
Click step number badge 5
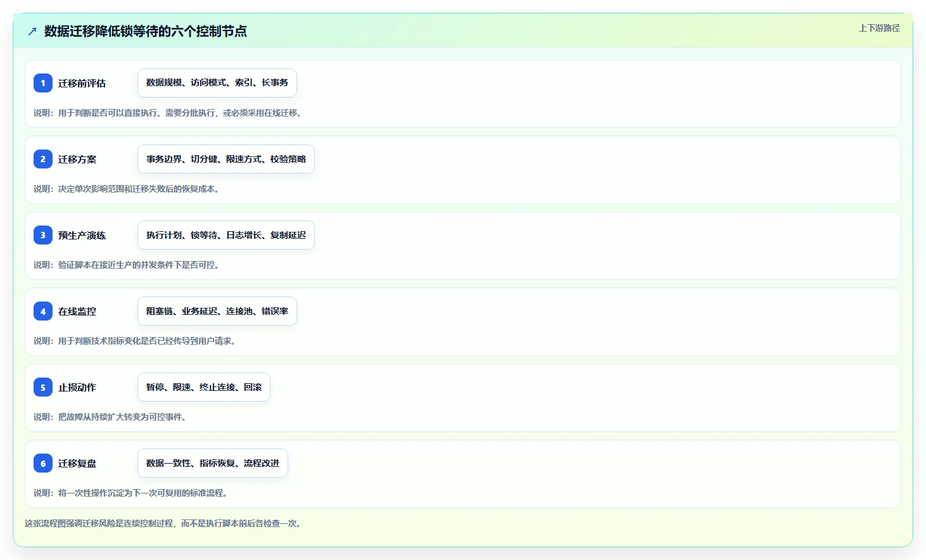[43, 387]
